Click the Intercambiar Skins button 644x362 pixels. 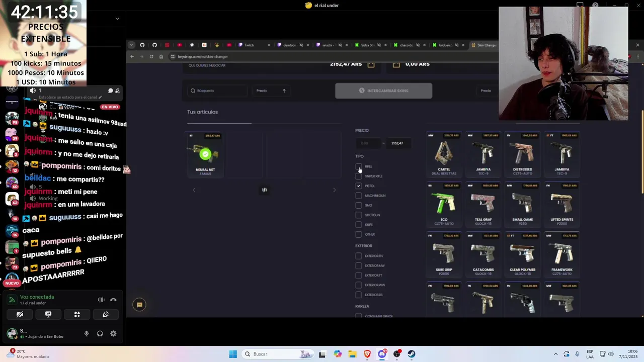(x=383, y=90)
